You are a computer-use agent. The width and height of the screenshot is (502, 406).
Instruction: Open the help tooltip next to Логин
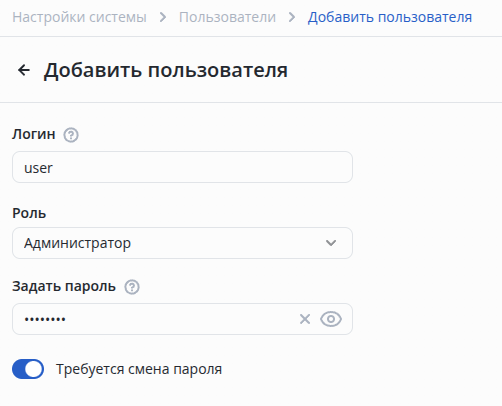point(71,135)
